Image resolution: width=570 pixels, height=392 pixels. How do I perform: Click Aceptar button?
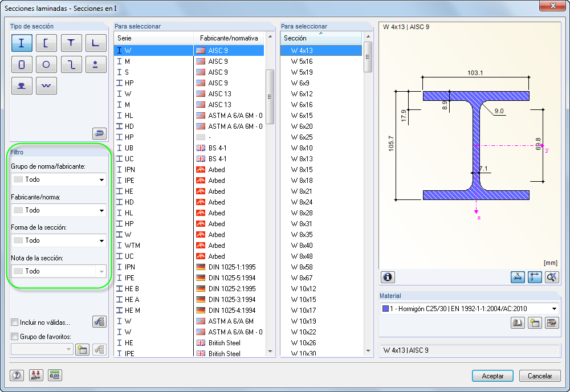tap(492, 376)
